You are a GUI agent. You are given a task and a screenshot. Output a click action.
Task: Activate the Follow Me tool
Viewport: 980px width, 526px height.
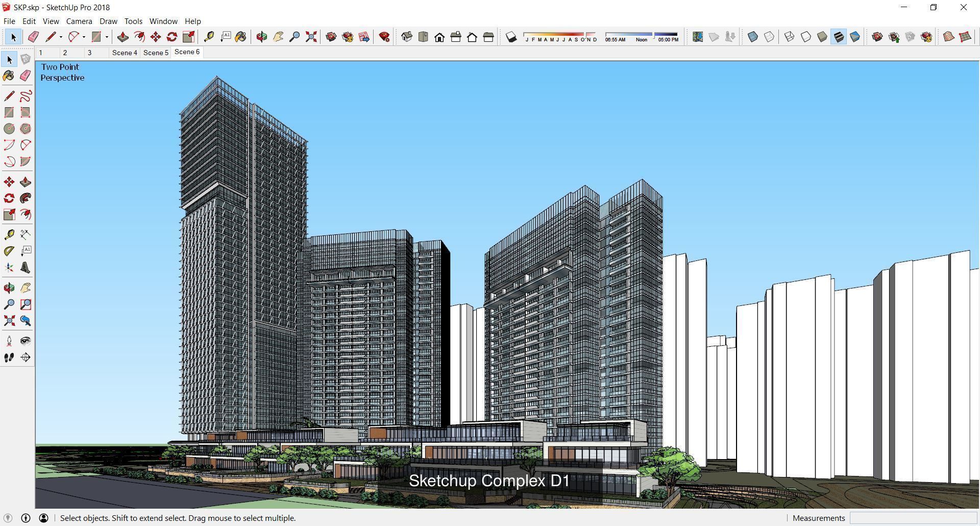click(x=26, y=198)
